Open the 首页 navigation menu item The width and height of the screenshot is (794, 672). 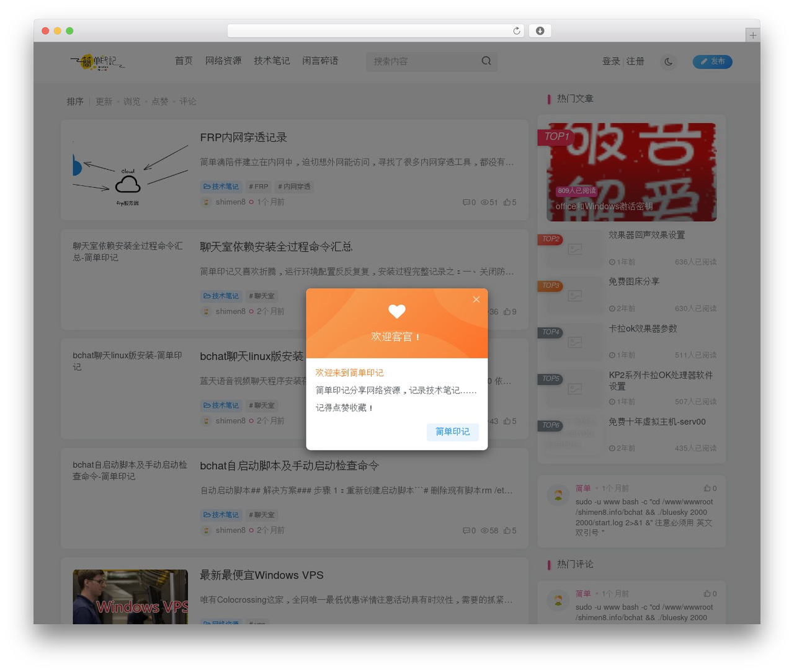point(184,61)
